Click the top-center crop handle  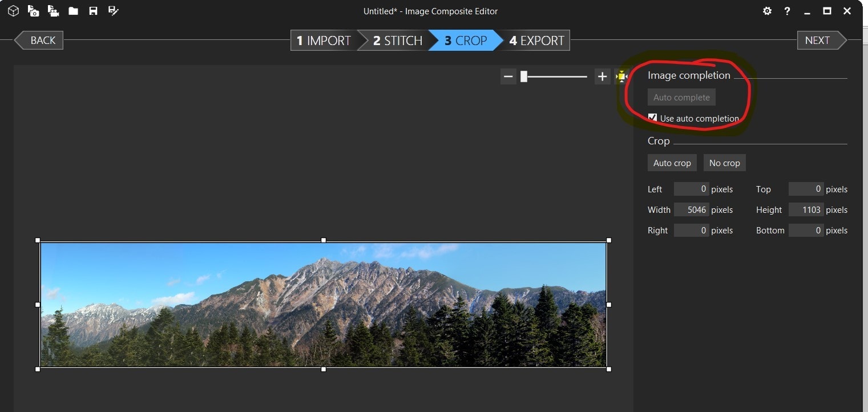[x=324, y=240]
